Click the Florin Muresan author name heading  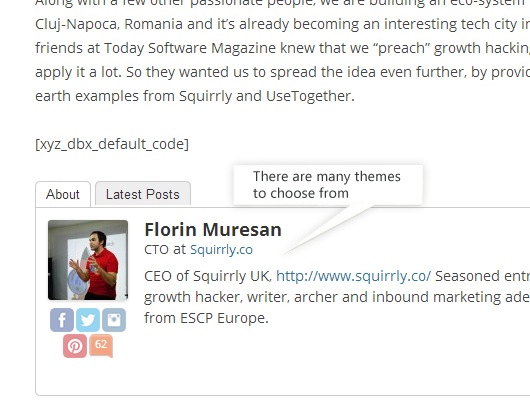(x=213, y=230)
